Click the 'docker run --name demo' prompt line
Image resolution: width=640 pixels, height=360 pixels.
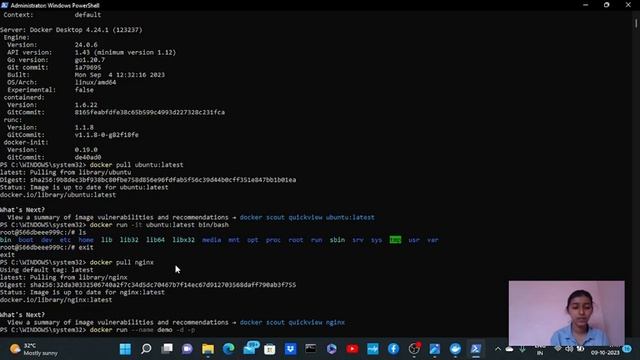pos(98,330)
